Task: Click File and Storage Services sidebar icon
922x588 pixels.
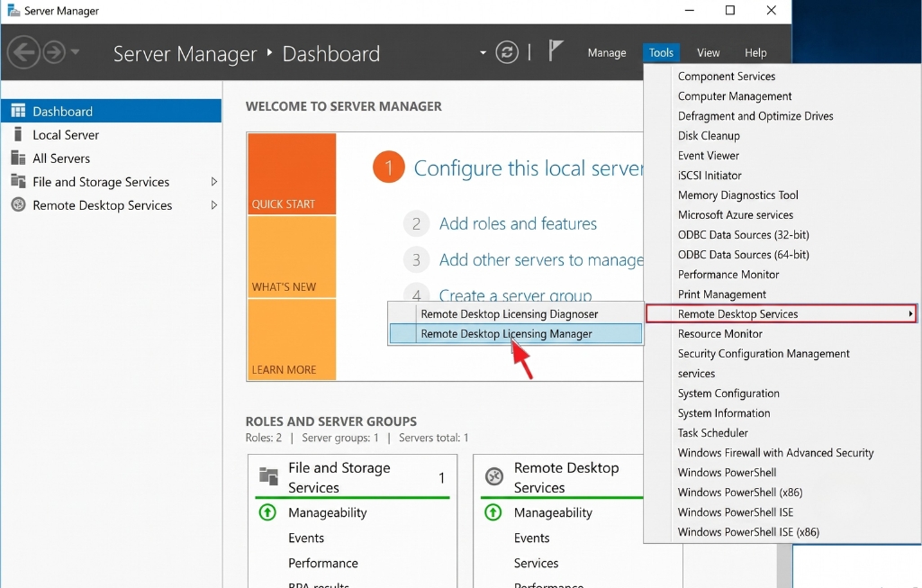Action: coord(18,181)
